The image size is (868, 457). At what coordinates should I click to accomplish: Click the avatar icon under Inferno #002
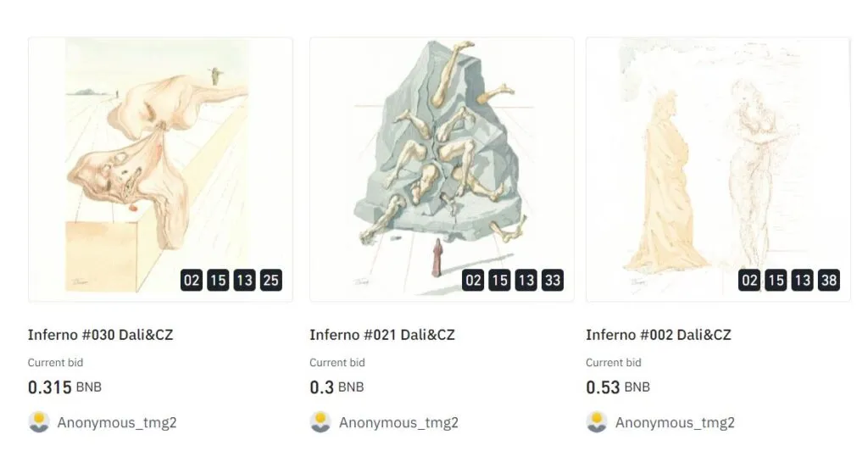(597, 422)
